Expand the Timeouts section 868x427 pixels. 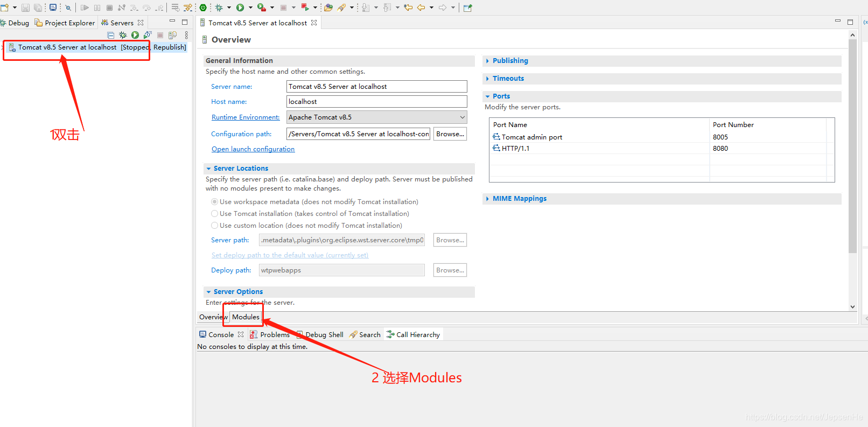tap(487, 79)
